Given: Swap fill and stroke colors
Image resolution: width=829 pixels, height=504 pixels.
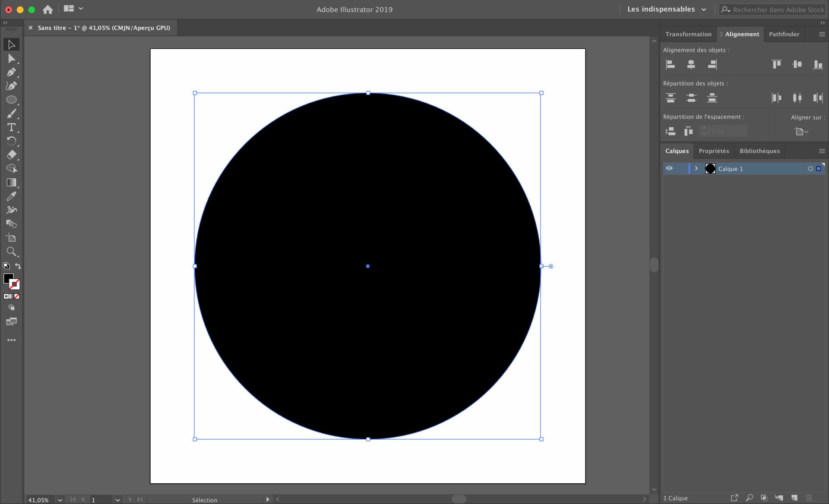Looking at the screenshot, I should [x=18, y=266].
